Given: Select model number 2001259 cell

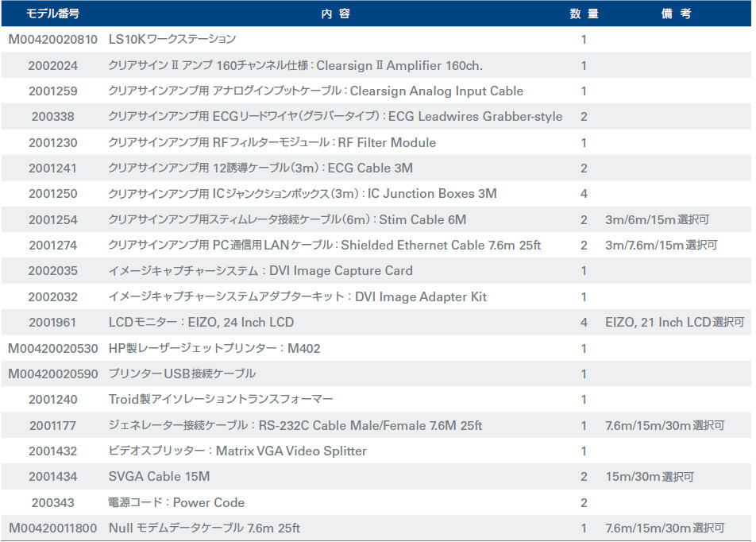Looking at the screenshot, I should point(52,91).
